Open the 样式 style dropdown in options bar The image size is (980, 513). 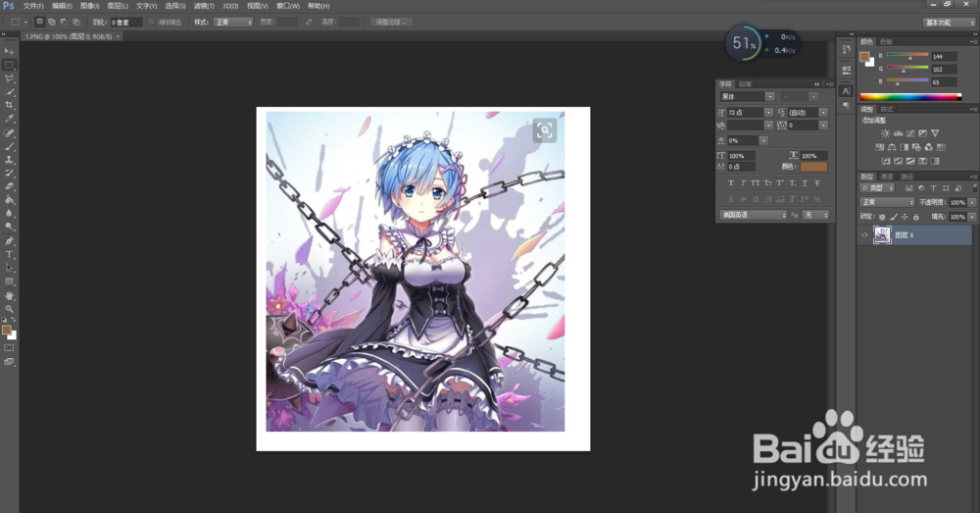(232, 22)
